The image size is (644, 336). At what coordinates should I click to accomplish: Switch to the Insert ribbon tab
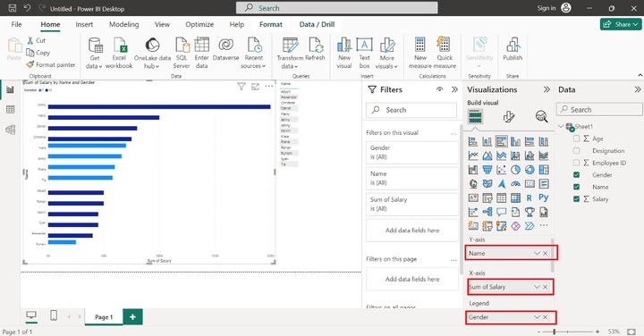click(x=84, y=25)
